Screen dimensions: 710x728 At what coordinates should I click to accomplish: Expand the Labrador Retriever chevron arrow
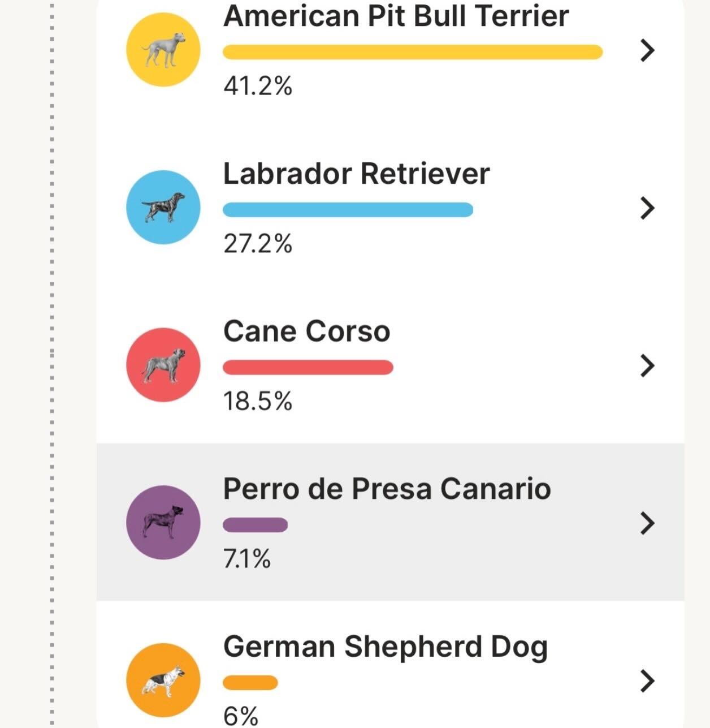pyautogui.click(x=647, y=208)
